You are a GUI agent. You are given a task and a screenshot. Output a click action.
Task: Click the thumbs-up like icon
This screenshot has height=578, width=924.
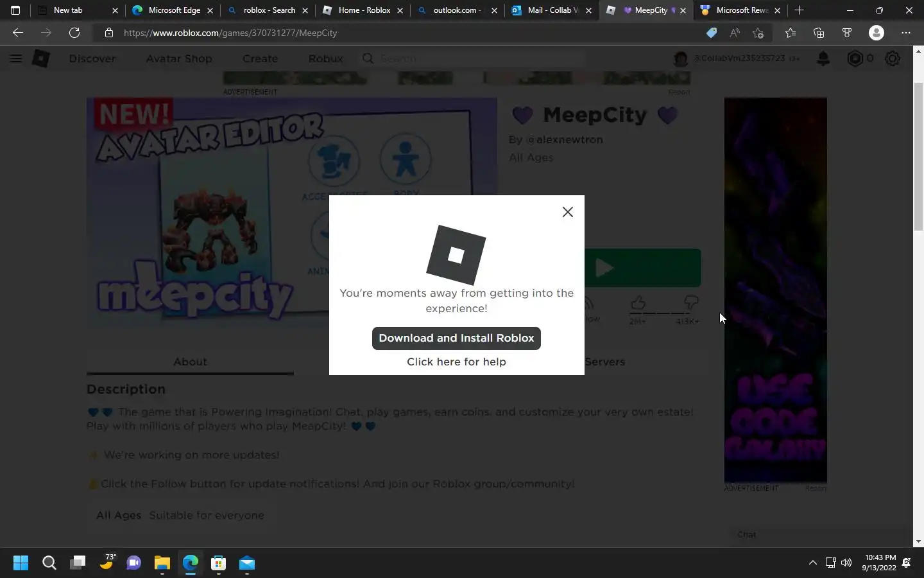637,302
